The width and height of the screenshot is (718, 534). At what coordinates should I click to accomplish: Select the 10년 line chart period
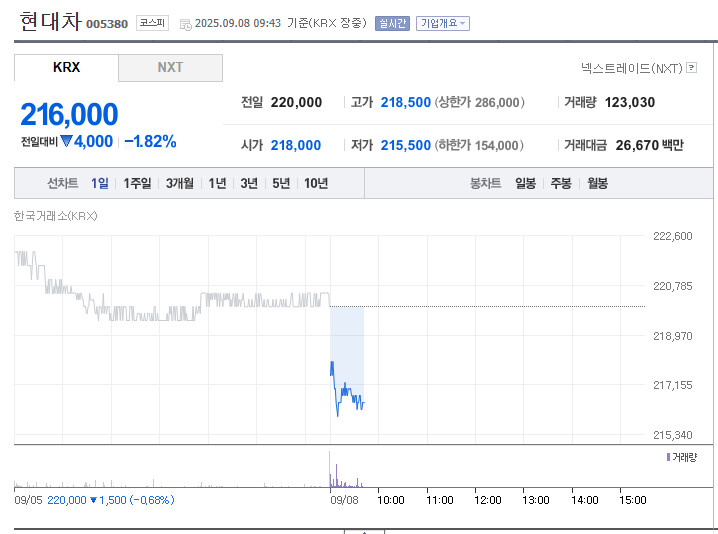316,183
